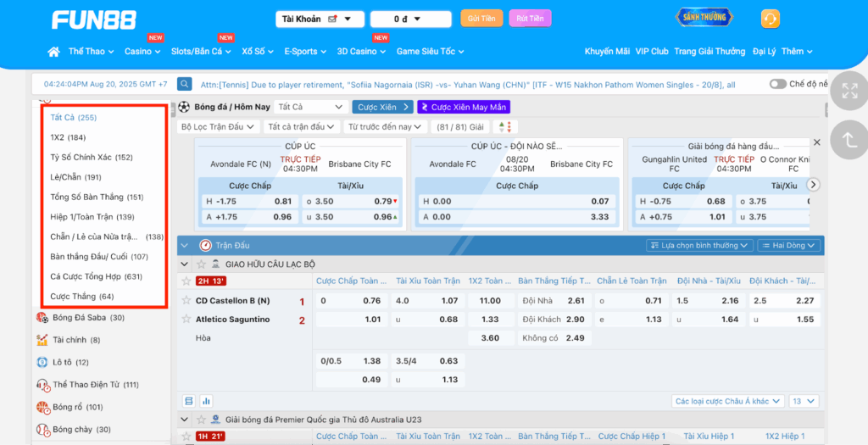Click the Bóng rổ basketball icon

click(x=42, y=408)
